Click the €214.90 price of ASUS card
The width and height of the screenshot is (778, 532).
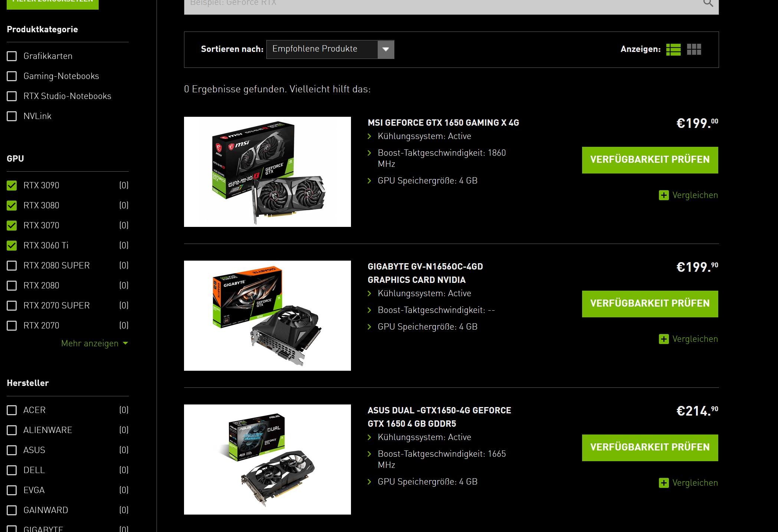[697, 411]
